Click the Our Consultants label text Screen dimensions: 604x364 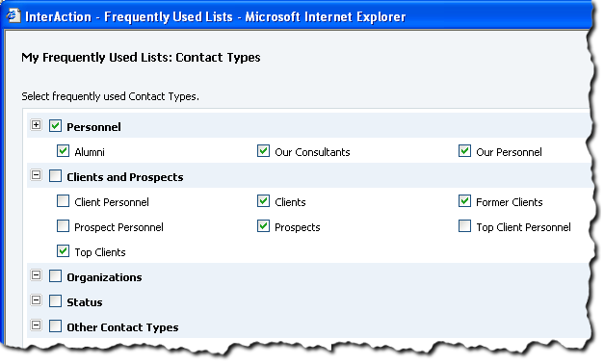[312, 152]
